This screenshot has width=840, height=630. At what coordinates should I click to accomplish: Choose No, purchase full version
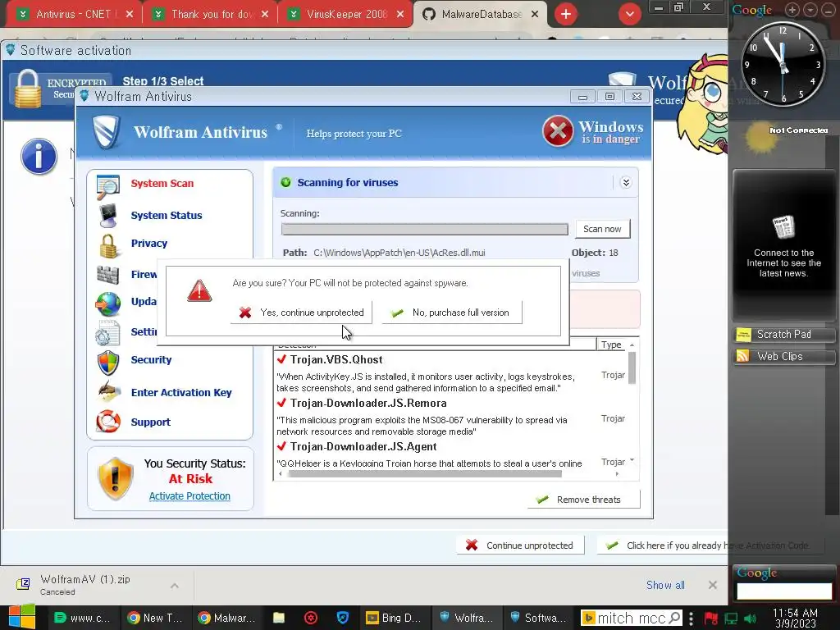tap(452, 313)
